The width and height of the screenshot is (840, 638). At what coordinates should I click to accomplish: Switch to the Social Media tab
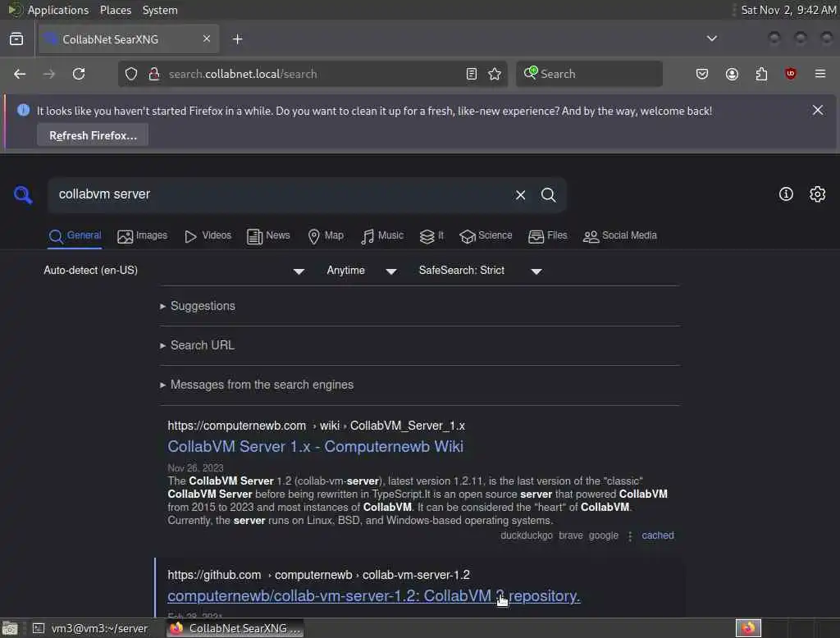[x=620, y=236]
